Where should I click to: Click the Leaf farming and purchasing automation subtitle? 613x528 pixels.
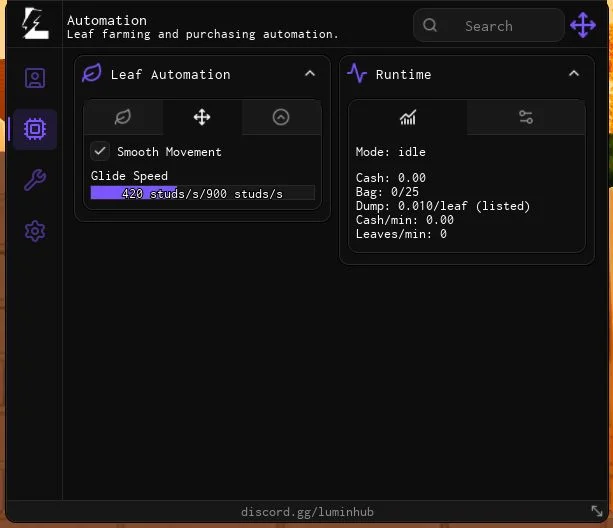tap(203, 34)
